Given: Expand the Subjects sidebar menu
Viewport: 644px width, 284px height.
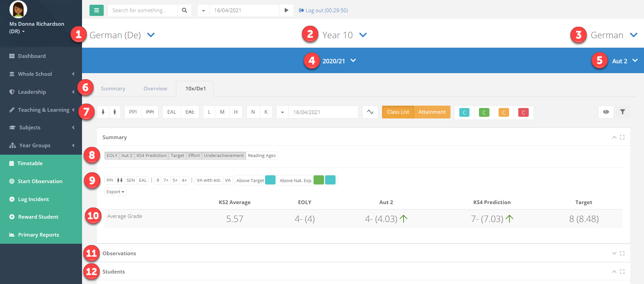Looking at the screenshot, I should point(41,128).
